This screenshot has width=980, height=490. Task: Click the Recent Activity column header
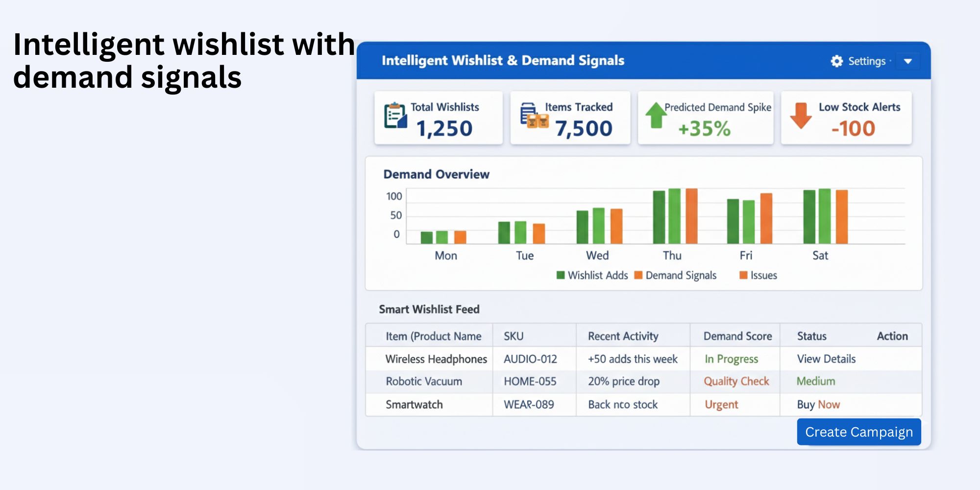(623, 336)
